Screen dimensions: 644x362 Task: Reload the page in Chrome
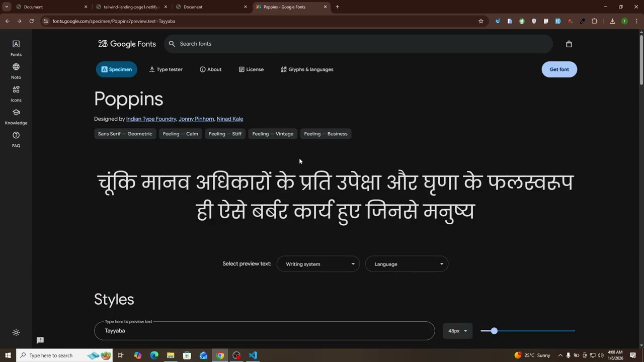pos(31,21)
